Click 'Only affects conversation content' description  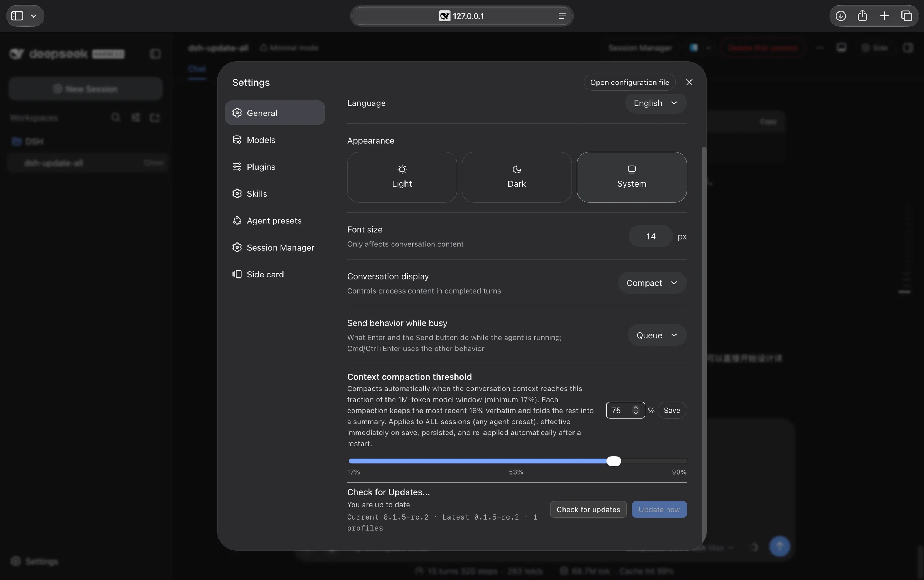click(405, 244)
